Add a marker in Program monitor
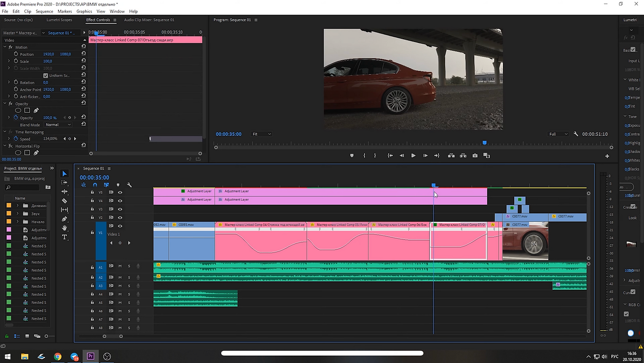The height and width of the screenshot is (363, 644). pyautogui.click(x=352, y=156)
